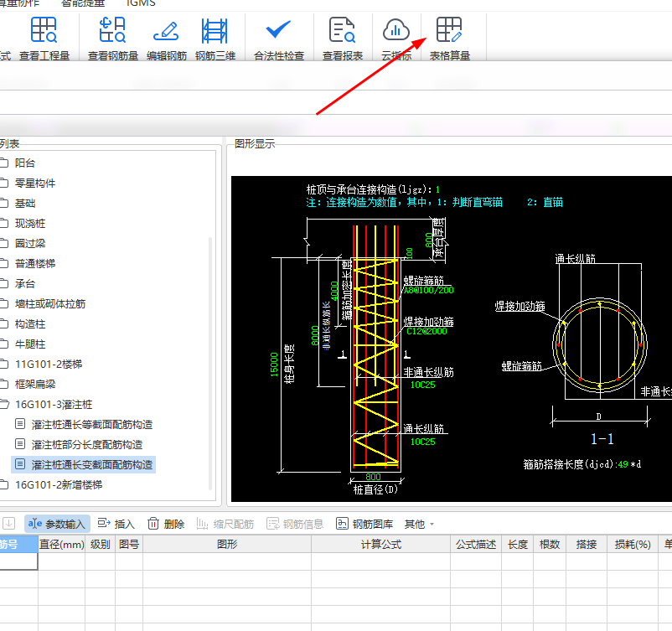Select 灌注桩通长变截面配筋构造 item

tap(84, 465)
